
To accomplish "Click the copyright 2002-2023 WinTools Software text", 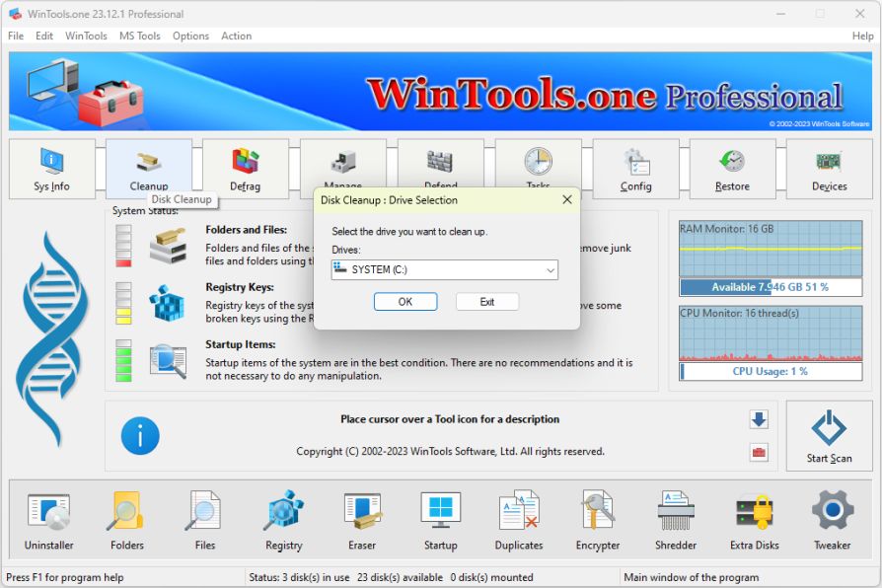I will [x=450, y=451].
